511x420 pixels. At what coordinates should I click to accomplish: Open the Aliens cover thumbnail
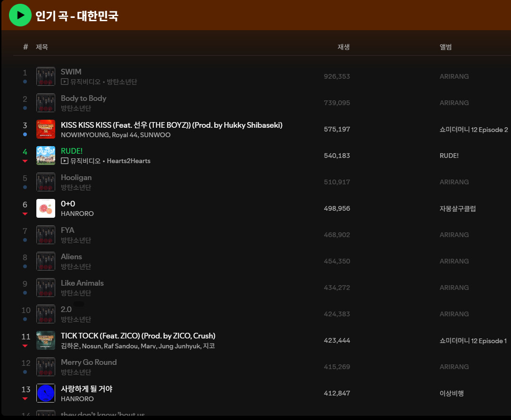coord(46,261)
